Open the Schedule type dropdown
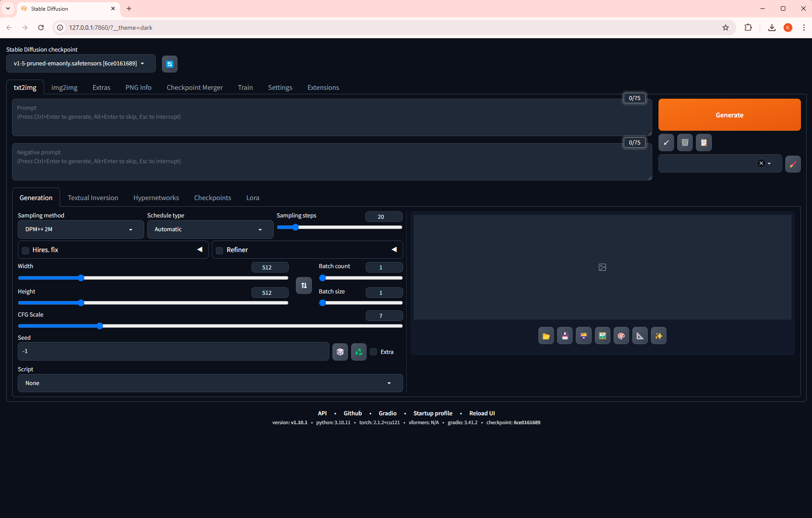Image resolution: width=812 pixels, height=518 pixels. 210,229
